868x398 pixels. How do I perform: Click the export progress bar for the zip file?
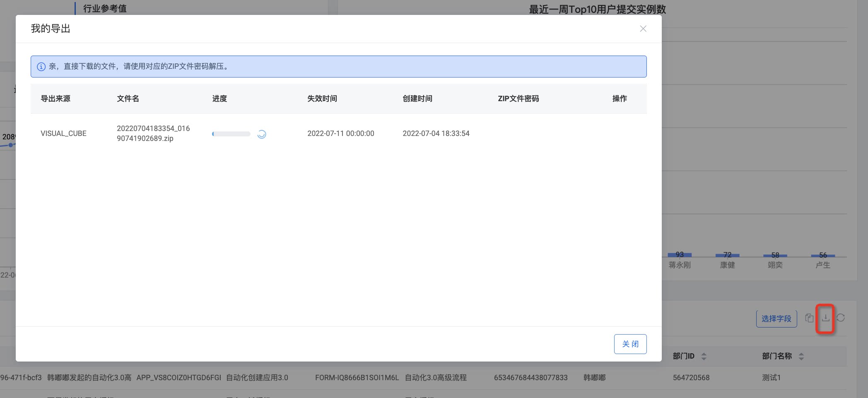231,134
